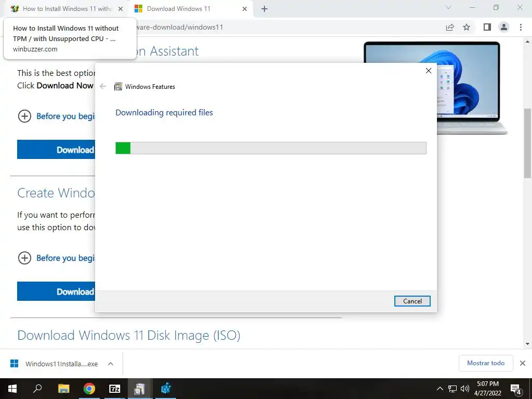Open 7-Zip from taskbar

click(115, 389)
